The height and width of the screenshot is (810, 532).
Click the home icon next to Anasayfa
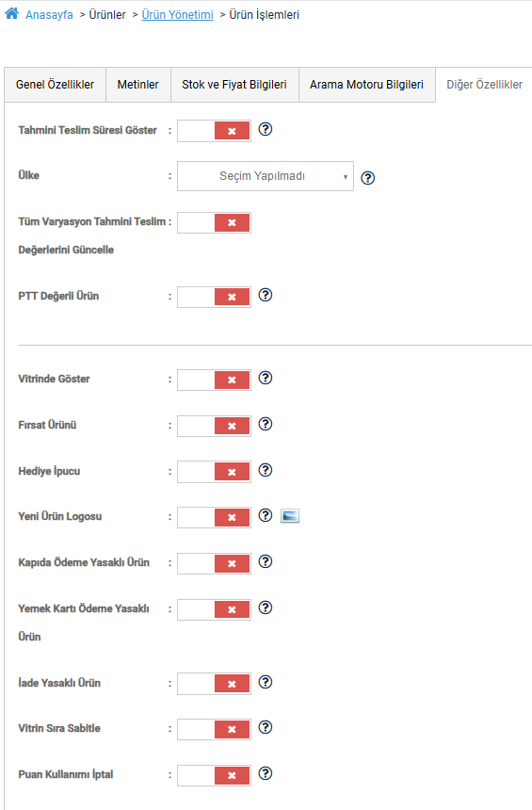(12, 13)
